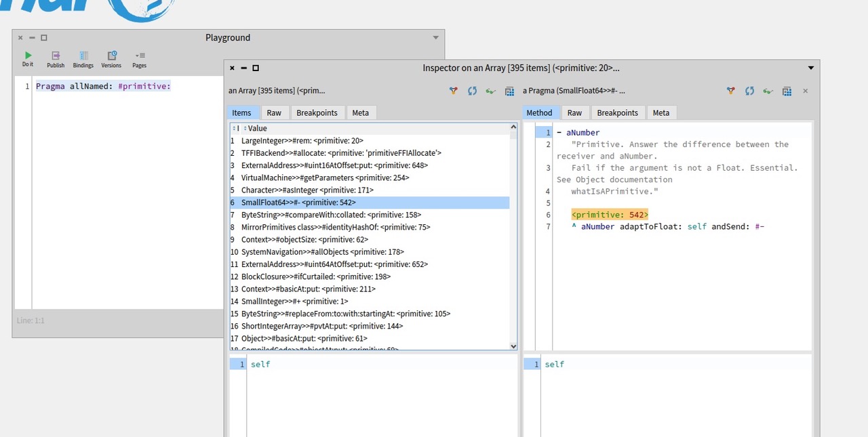Run the Playground code with Do it

tap(28, 59)
